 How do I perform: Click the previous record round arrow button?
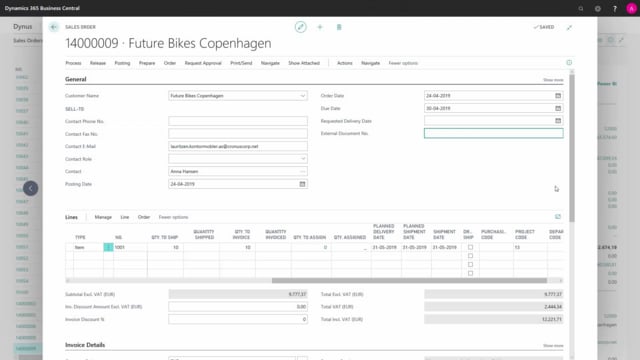(31, 188)
